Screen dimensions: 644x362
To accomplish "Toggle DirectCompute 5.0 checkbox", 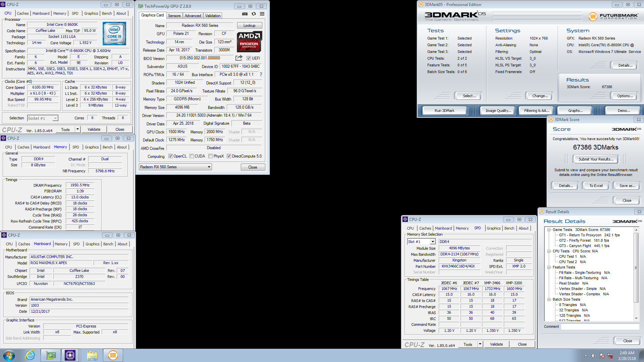I will point(229,156).
